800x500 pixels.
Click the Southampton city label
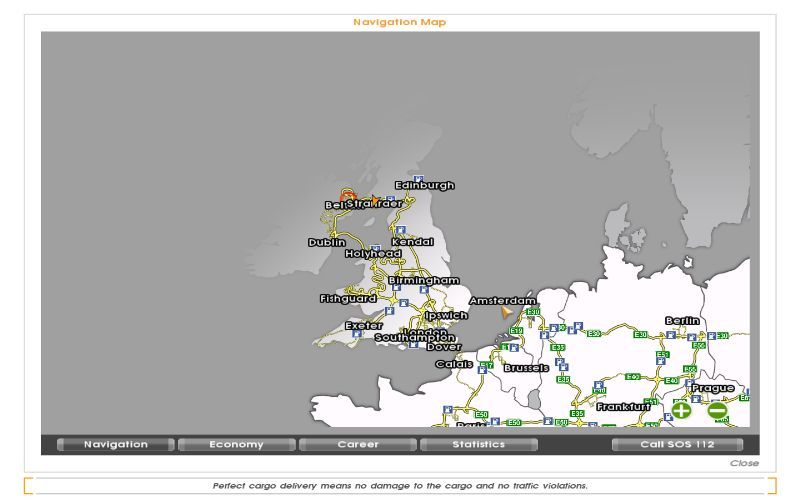pos(415,337)
